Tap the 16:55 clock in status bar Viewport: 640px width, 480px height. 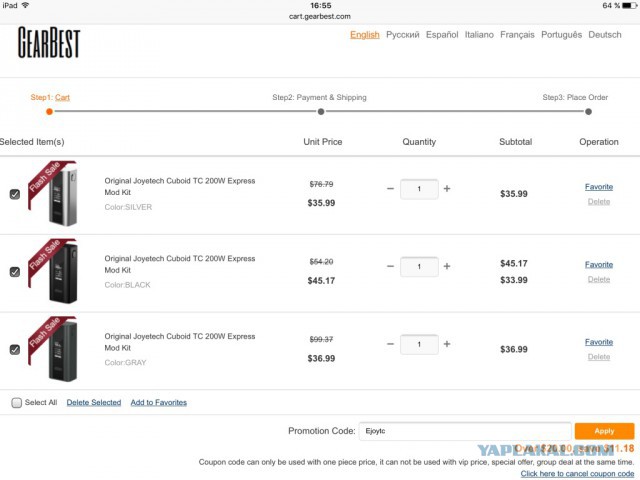pos(321,6)
